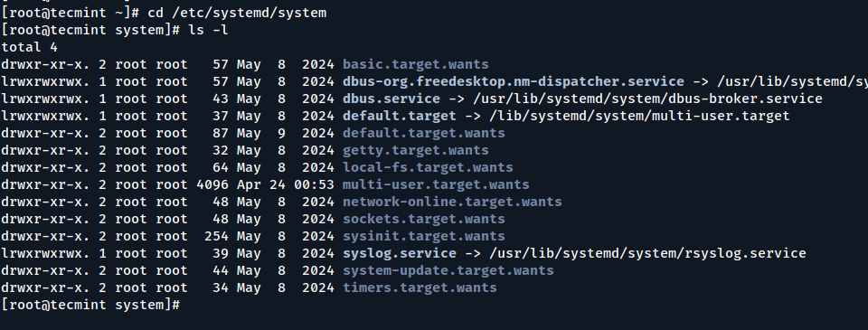Click sysinit.target.wants directory name
The height and width of the screenshot is (330, 868).
[x=423, y=237]
